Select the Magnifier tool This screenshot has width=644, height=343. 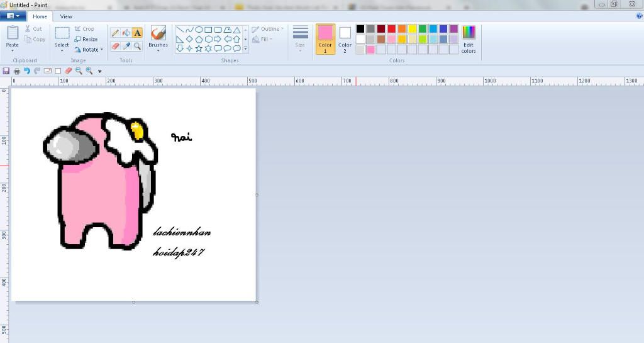pos(137,46)
